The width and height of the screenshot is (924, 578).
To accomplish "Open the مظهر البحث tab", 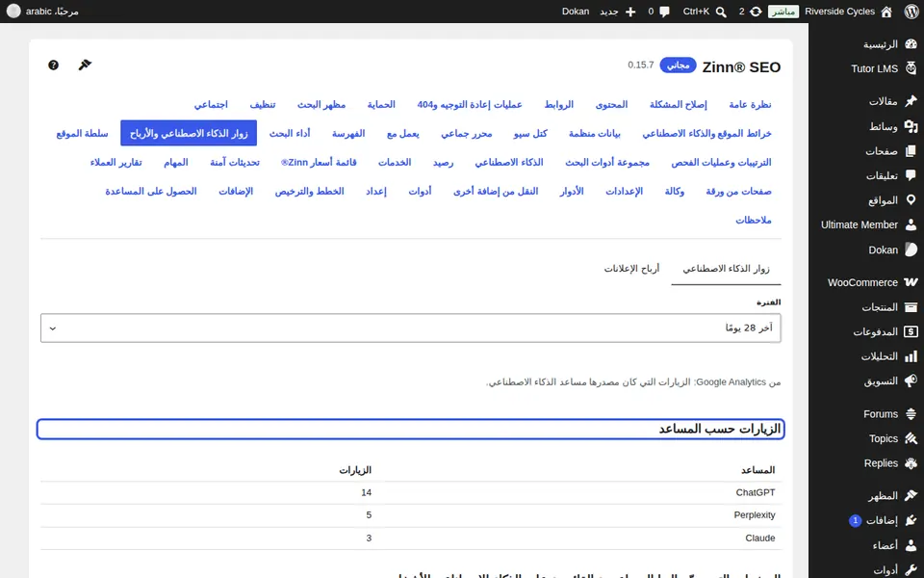I will tap(321, 104).
